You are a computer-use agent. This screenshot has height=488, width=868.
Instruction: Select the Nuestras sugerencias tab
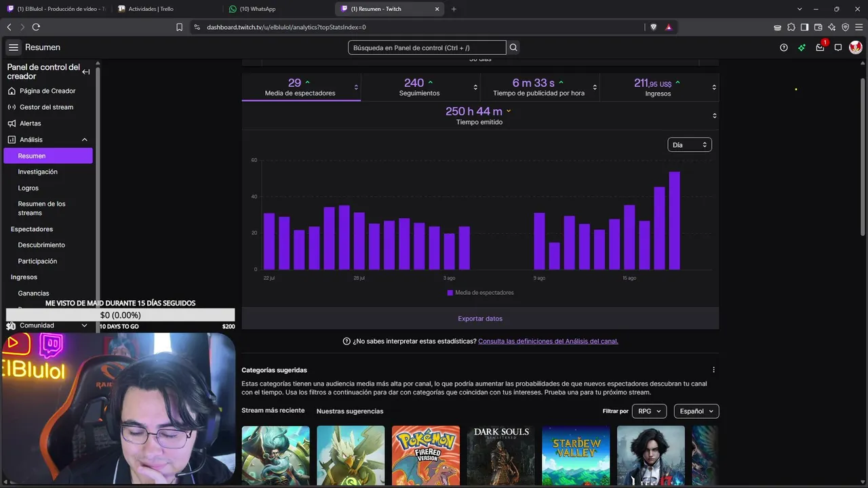350,411
